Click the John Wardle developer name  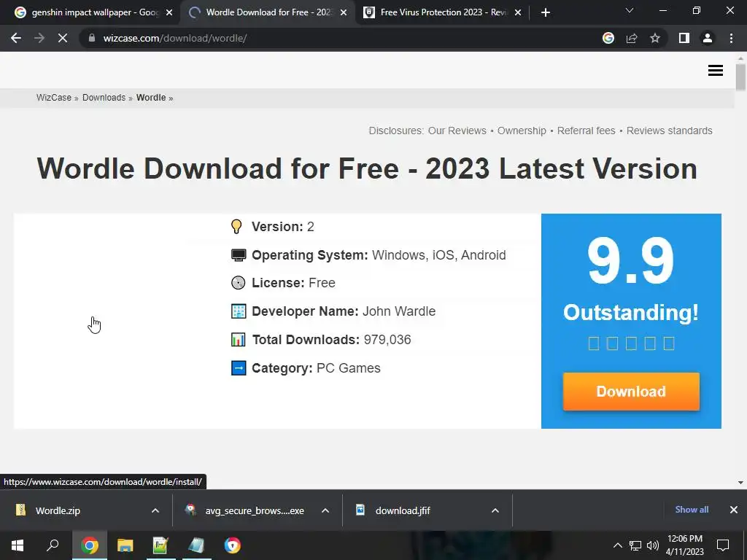click(x=399, y=311)
